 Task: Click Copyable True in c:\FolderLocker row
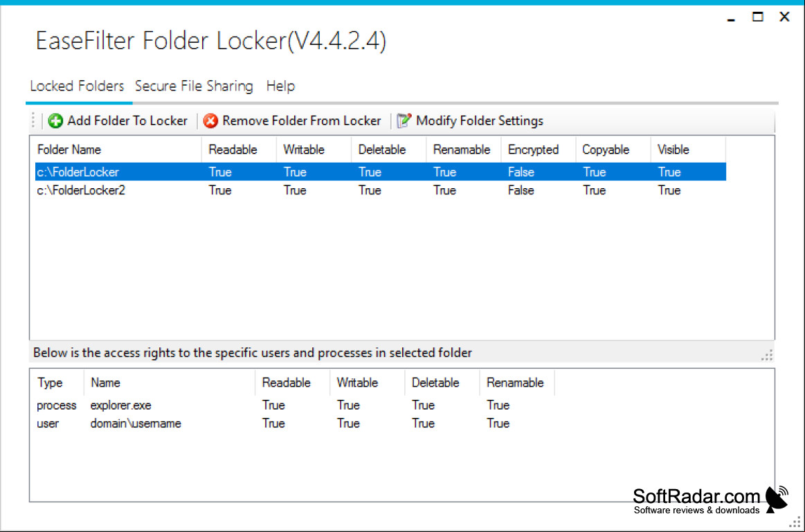[x=595, y=172]
